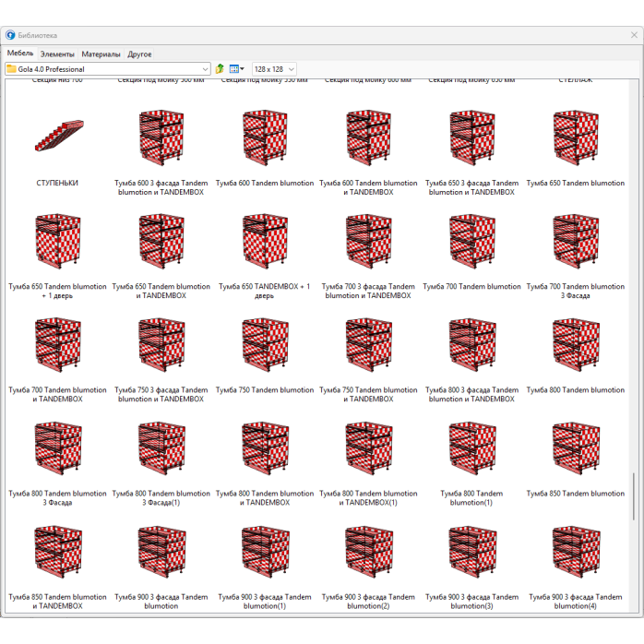Select the Тумба 800 Tandem blumotion(1) thumbnail
Image resolution: width=644 pixels, height=644 pixels.
point(471,448)
